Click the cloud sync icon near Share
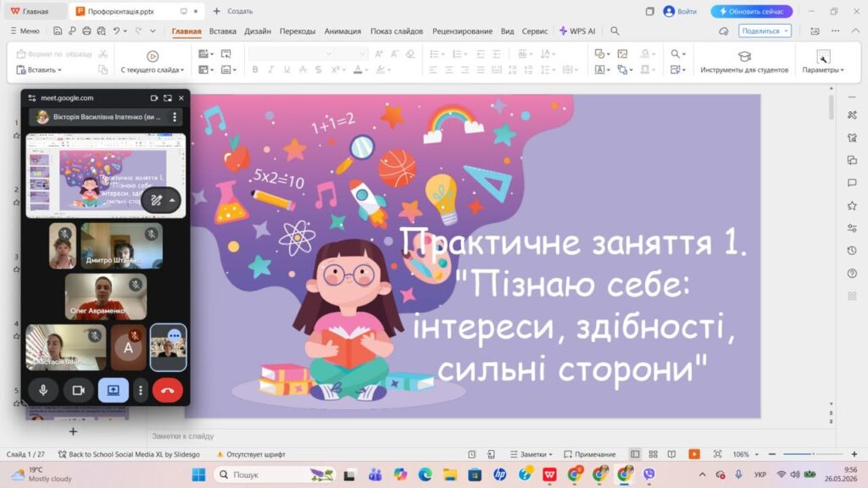Image resolution: width=868 pixels, height=488 pixels. click(x=724, y=31)
